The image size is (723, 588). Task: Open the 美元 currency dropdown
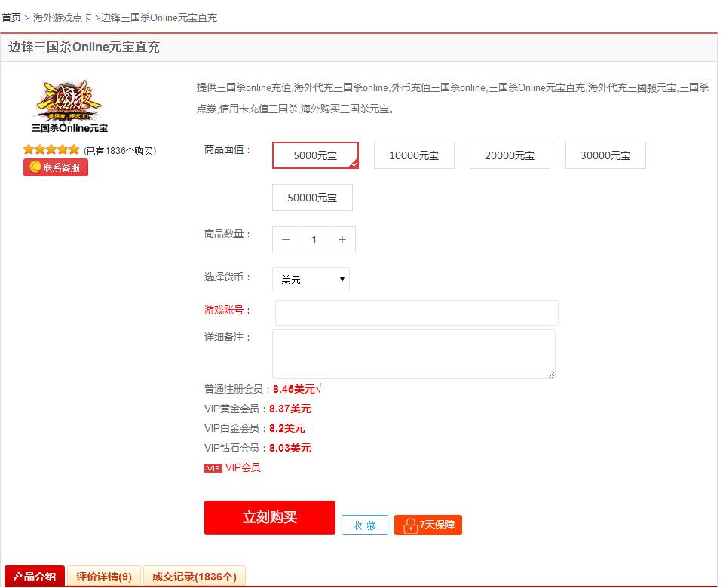pyautogui.click(x=311, y=280)
